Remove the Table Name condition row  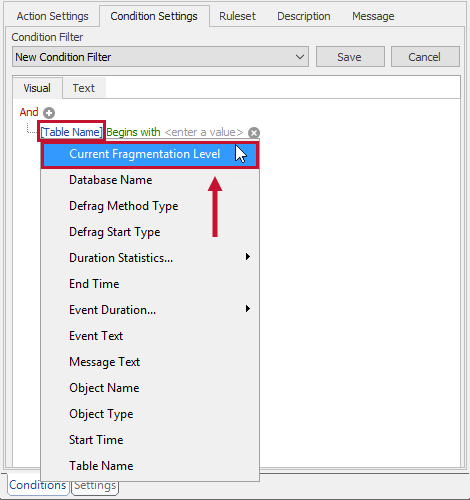[x=254, y=133]
